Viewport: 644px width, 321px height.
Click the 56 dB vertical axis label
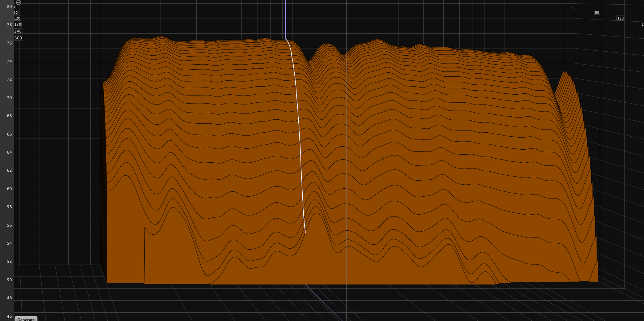[9, 225]
